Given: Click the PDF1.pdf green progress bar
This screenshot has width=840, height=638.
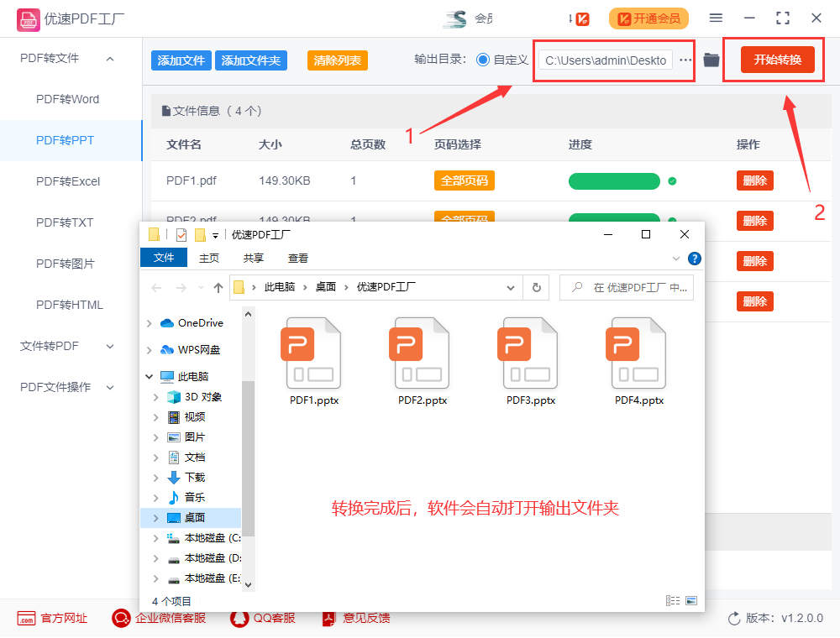Looking at the screenshot, I should (x=614, y=181).
